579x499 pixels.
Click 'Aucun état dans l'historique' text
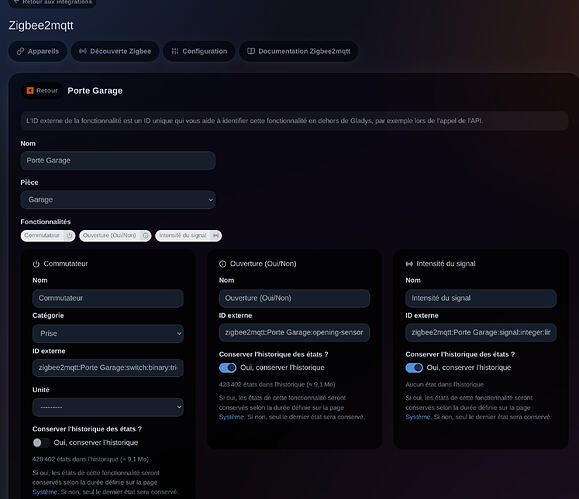coord(444,384)
